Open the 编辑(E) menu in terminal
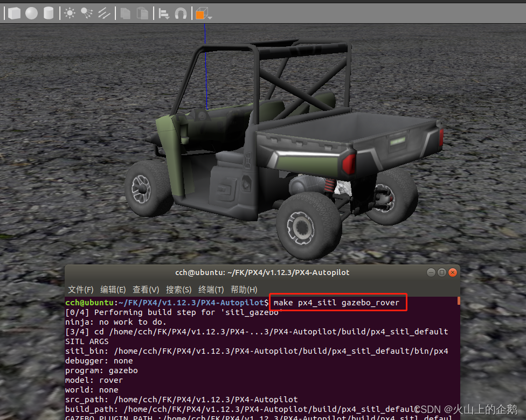The width and height of the screenshot is (526, 420). pos(113,290)
